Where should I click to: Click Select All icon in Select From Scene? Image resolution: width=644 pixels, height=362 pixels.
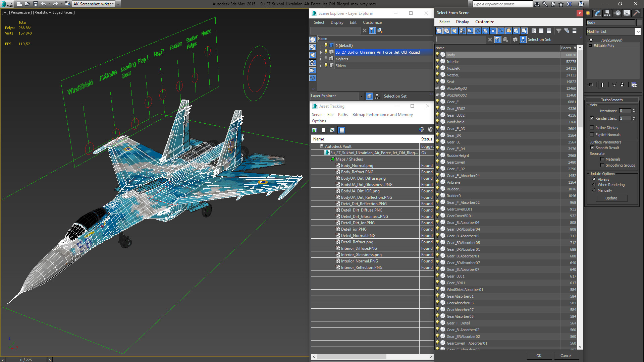pyautogui.click(x=534, y=31)
